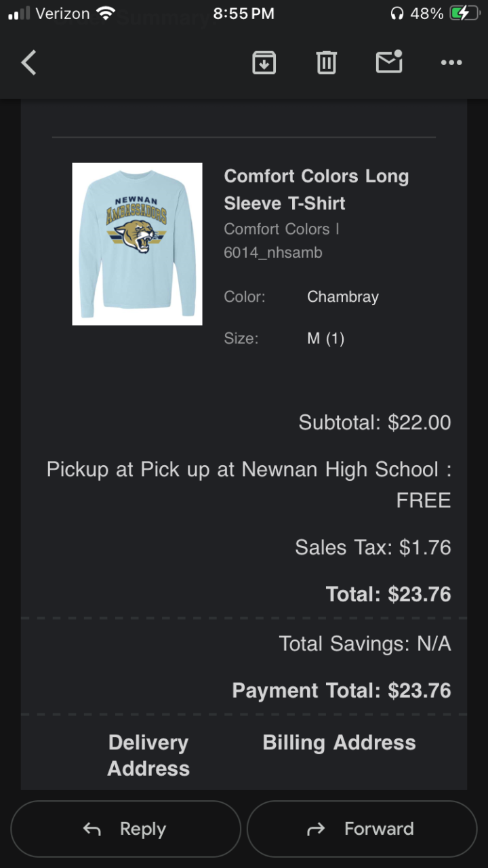Open the three-dot more options menu
The image size is (488, 868).
[x=451, y=63]
